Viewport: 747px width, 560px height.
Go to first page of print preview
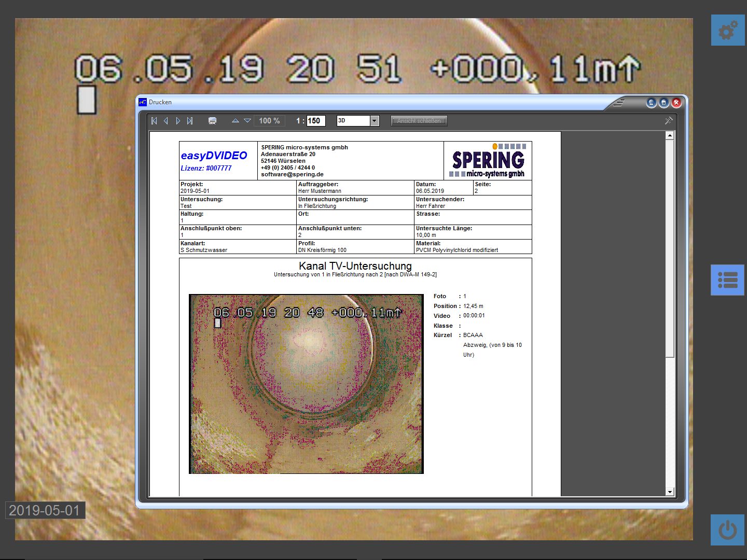tap(154, 121)
